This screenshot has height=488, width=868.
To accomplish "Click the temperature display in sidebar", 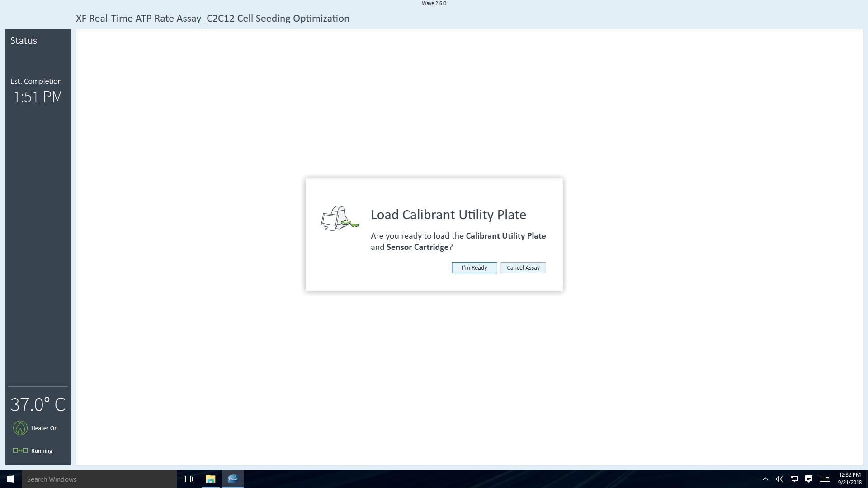I will tap(37, 404).
